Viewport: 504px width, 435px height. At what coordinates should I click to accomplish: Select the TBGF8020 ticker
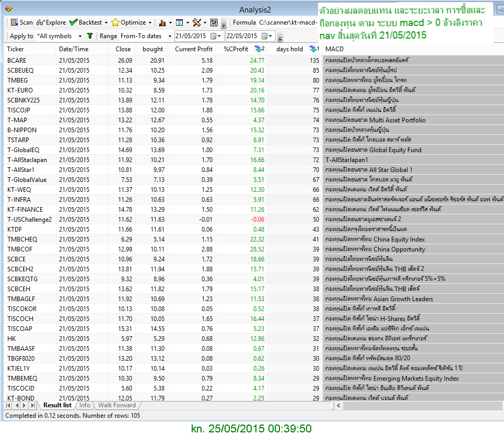(x=21, y=359)
